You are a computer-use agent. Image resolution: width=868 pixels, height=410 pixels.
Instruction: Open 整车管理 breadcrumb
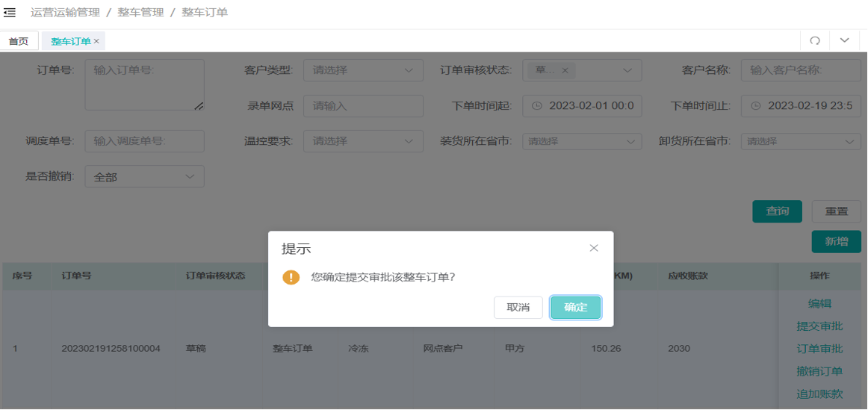point(140,12)
